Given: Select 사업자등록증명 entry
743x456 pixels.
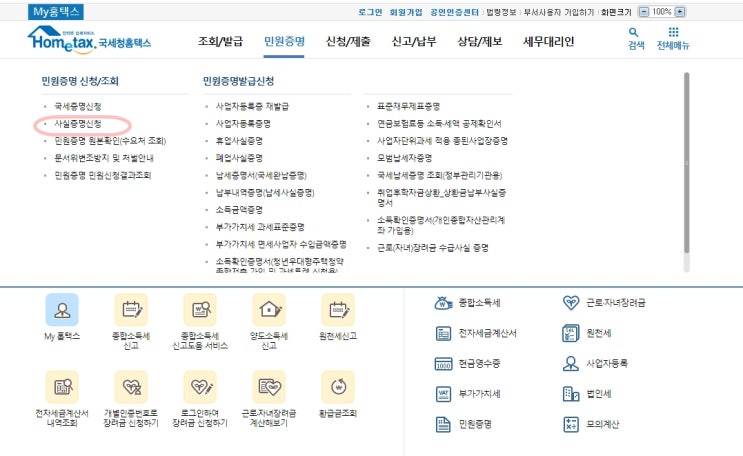Looking at the screenshot, I should [243, 124].
